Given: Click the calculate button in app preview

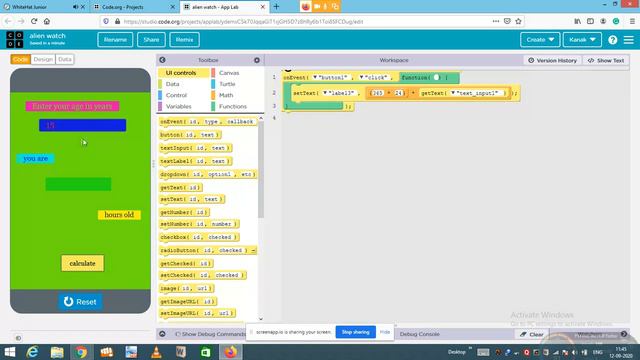Looking at the screenshot, I should pyautogui.click(x=82, y=263).
